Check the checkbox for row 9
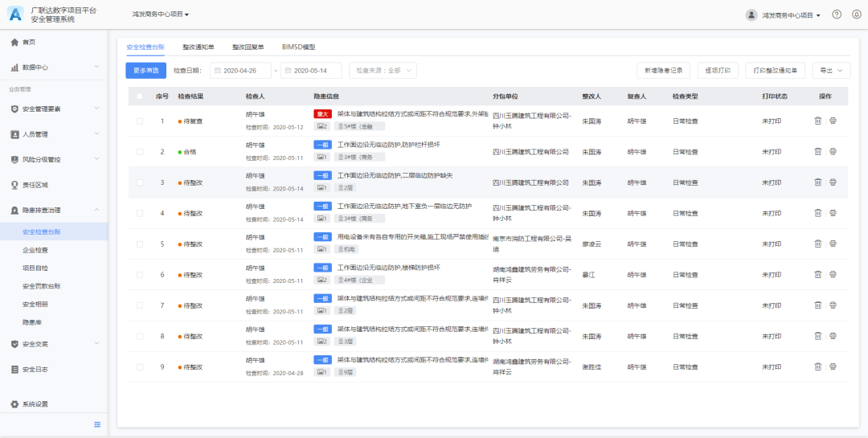 click(140, 367)
